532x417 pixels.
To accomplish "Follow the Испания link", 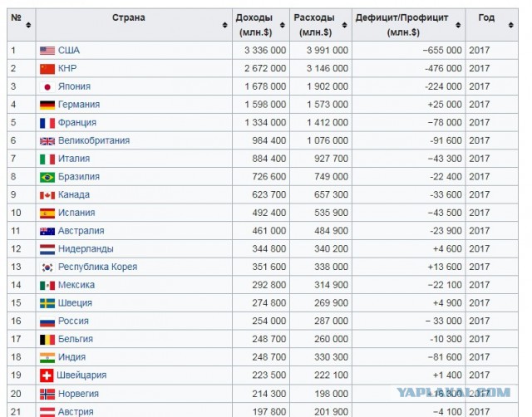I will click(x=76, y=213).
